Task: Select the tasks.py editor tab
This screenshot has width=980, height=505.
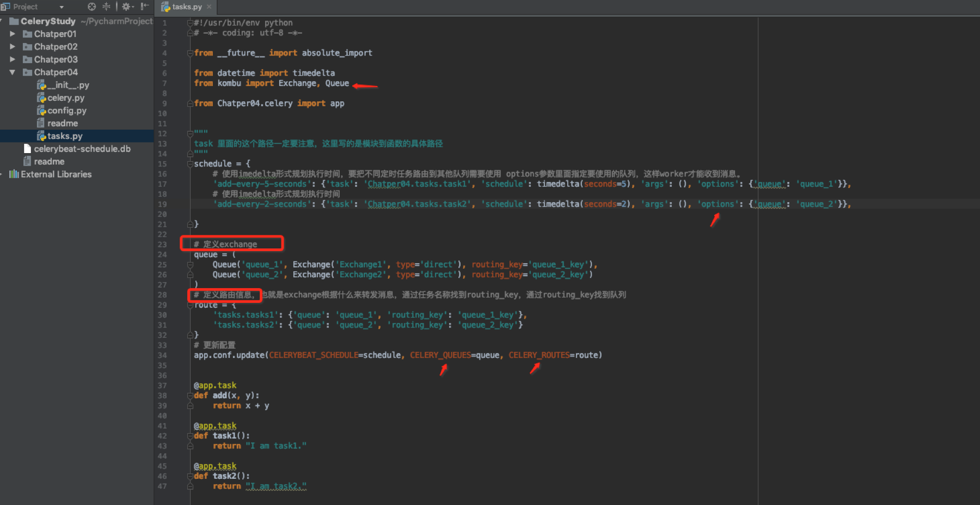Action: [x=186, y=7]
